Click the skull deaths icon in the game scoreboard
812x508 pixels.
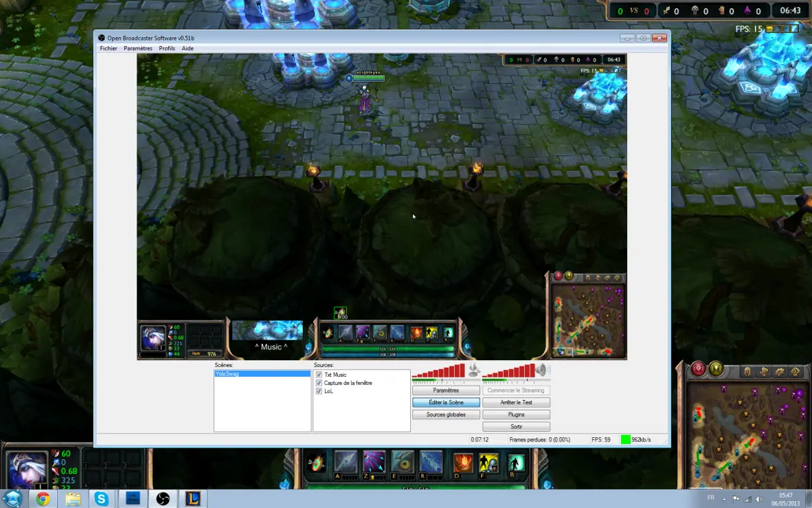(x=695, y=11)
